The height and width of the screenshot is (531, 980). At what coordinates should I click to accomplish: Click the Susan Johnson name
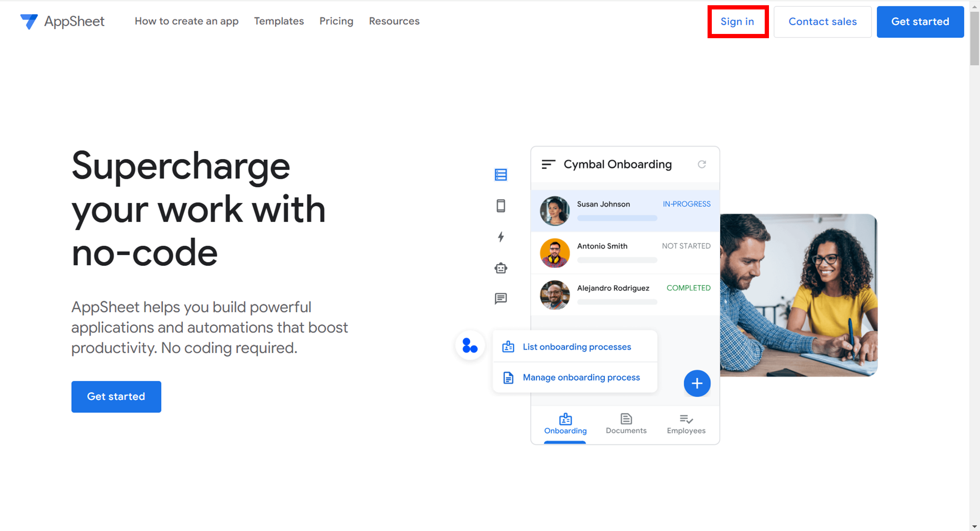(603, 204)
